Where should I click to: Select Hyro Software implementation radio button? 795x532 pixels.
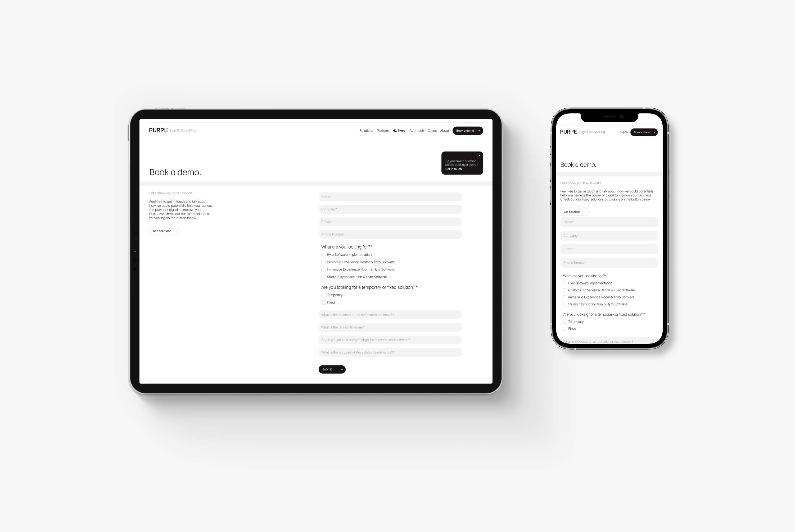pyautogui.click(x=323, y=254)
